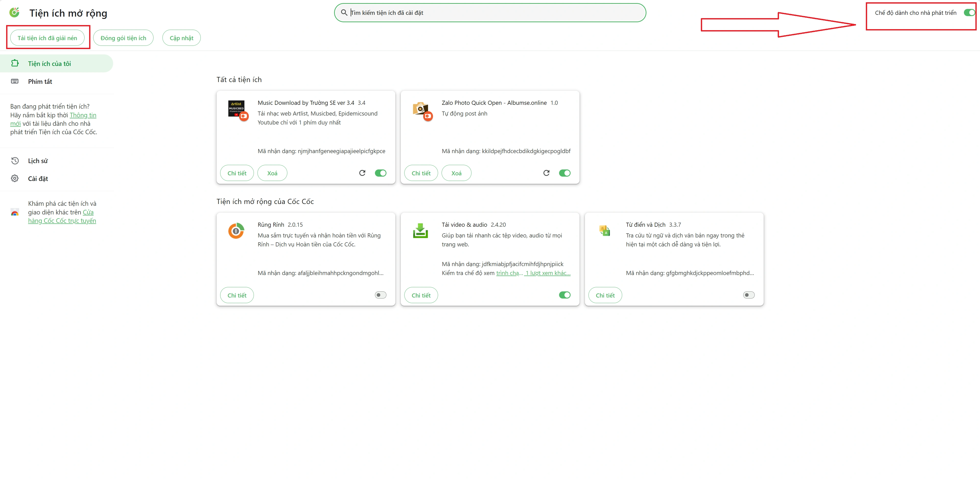Click the search magnifier icon
This screenshot has width=980, height=479.
click(x=344, y=13)
